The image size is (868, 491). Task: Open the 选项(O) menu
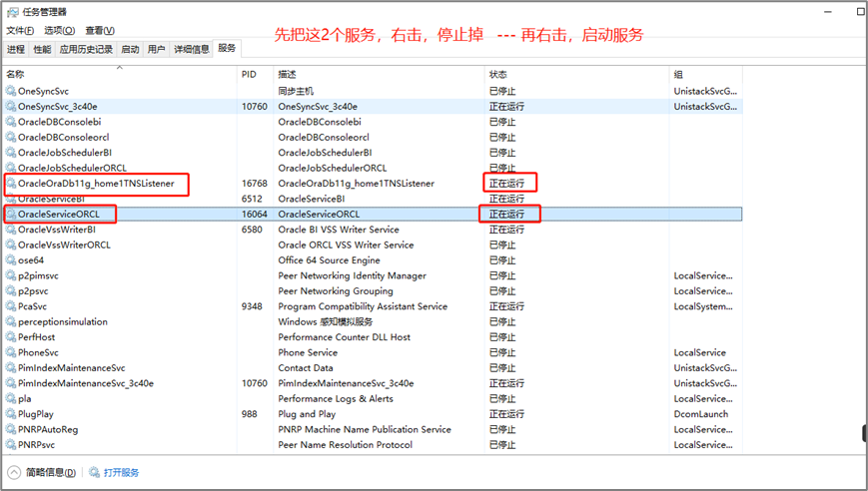tap(59, 30)
